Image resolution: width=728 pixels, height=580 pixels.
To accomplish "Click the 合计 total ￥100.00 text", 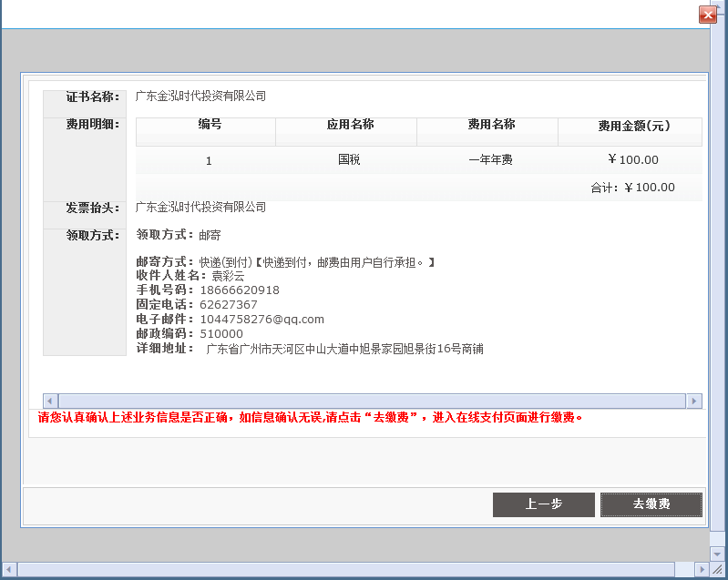I will [x=632, y=188].
